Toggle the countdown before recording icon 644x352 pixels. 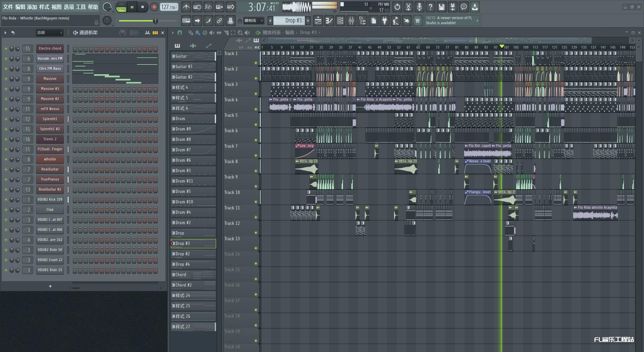click(208, 7)
